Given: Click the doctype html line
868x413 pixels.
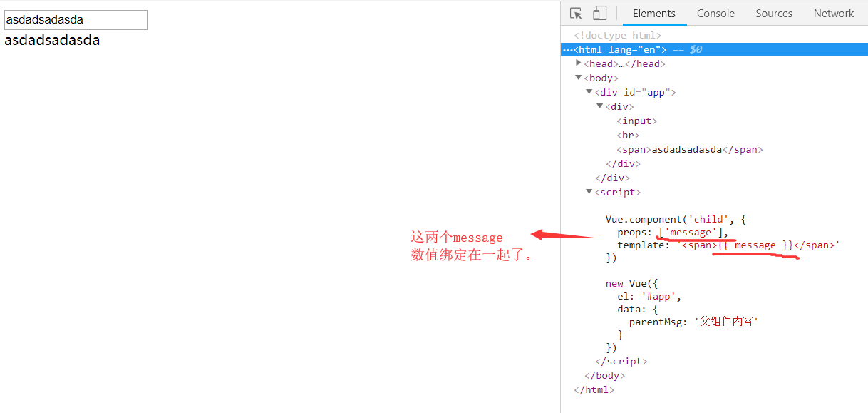Looking at the screenshot, I should pos(618,35).
